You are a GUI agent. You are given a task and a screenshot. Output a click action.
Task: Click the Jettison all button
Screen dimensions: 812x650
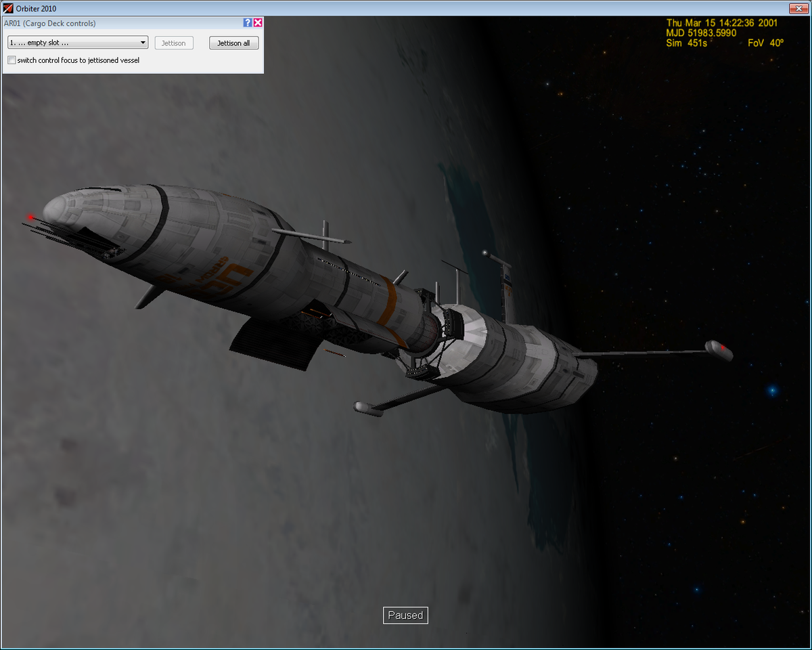point(233,43)
